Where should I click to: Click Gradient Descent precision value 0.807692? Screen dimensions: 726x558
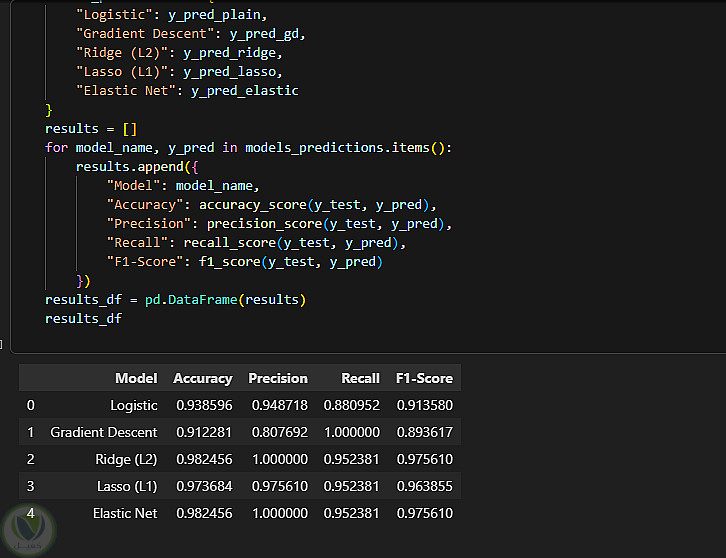[x=278, y=432]
